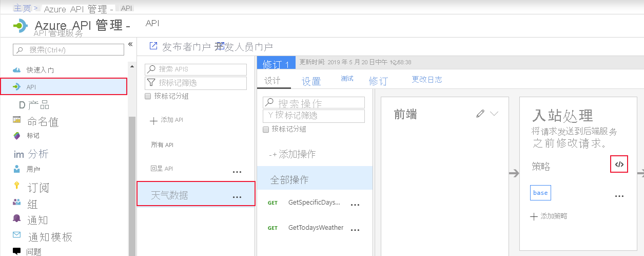Image resolution: width=644 pixels, height=256 pixels.
Task: Focus the 按标记筛选 field under API search
Action: [196, 83]
